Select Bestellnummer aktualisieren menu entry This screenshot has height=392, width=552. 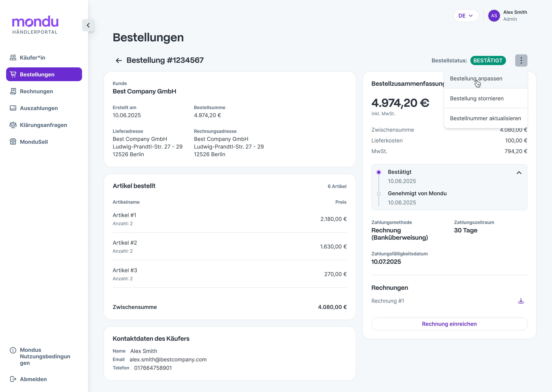tap(485, 118)
